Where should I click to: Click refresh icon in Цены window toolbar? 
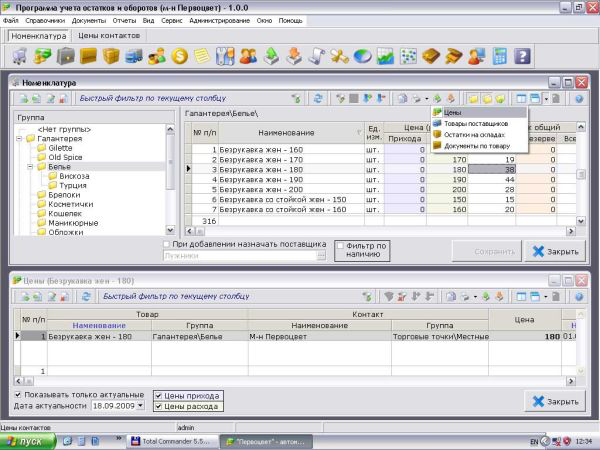coord(86,297)
